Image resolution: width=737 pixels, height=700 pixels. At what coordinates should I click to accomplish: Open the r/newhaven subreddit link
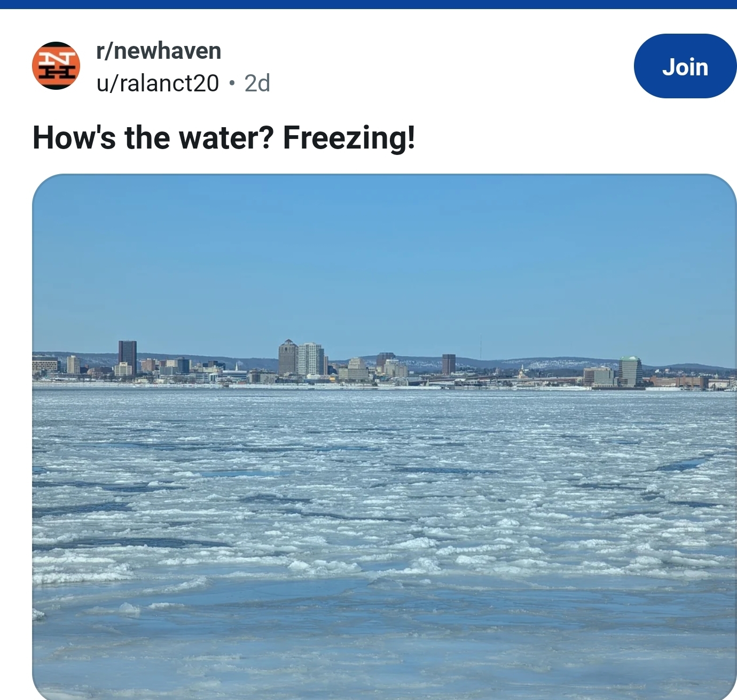coord(159,51)
